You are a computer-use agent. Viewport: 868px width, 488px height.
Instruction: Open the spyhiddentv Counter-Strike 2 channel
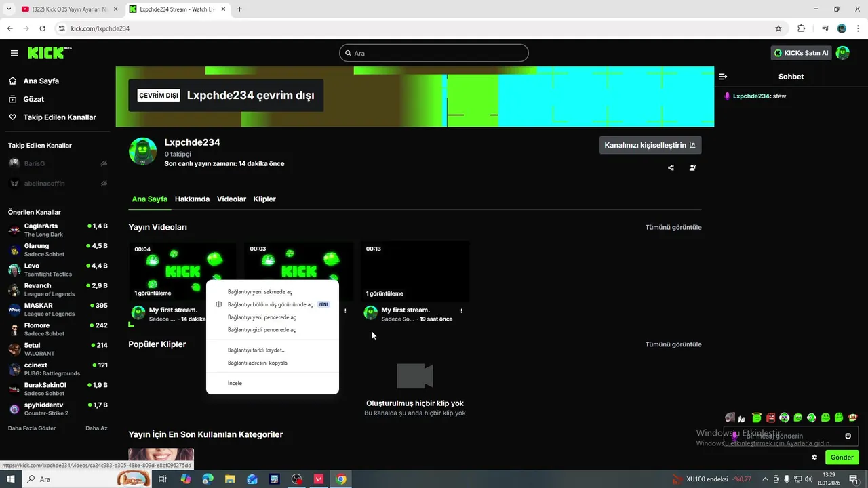point(58,409)
